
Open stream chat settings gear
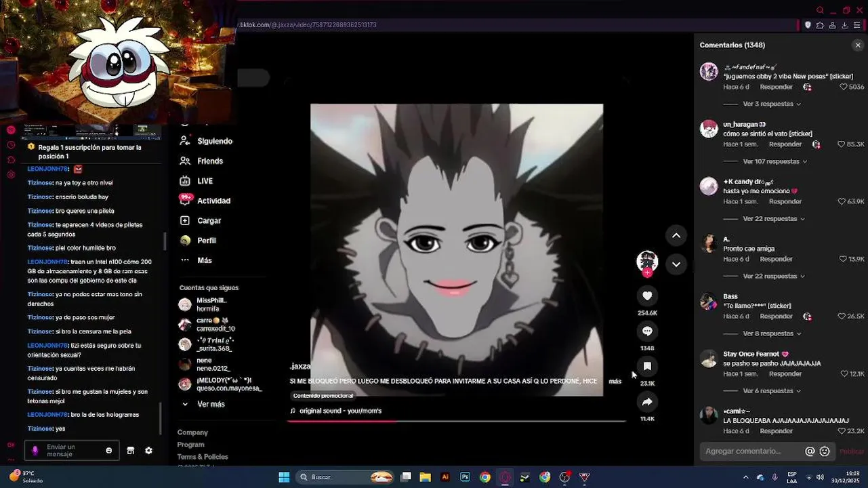(148, 451)
